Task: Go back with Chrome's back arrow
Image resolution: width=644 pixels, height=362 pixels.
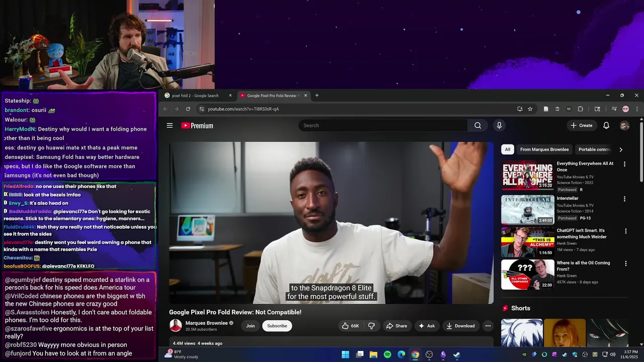Action: [x=165, y=109]
